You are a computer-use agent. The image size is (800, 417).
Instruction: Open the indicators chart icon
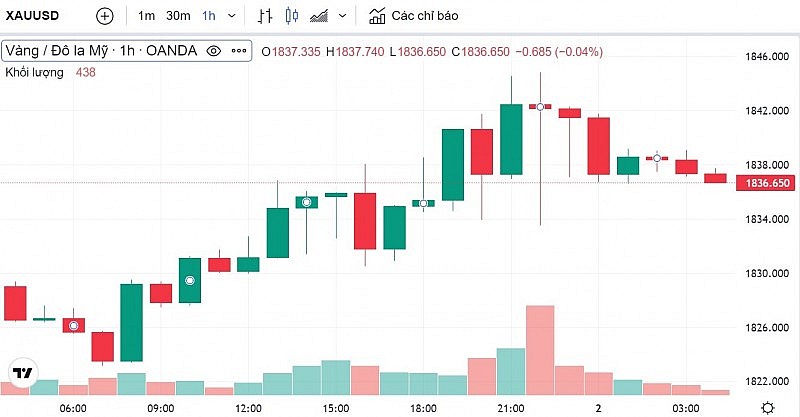pos(377,16)
